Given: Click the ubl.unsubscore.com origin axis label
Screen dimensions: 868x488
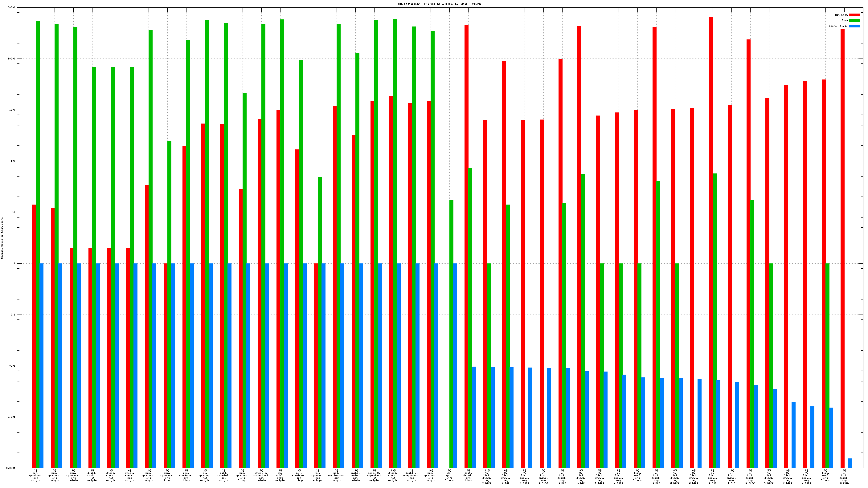Looking at the screenshot, I should (x=336, y=475).
